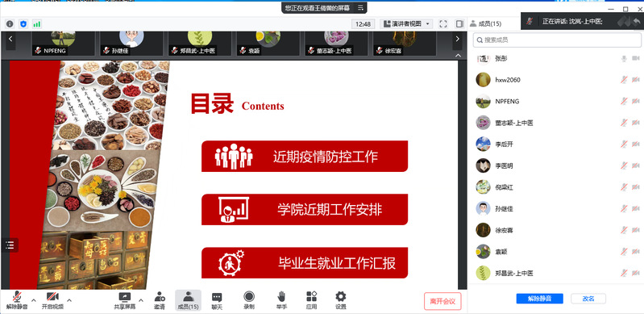The height and width of the screenshot is (314, 644).
Task: Open the chat (聊天) icon
Action: click(217, 300)
